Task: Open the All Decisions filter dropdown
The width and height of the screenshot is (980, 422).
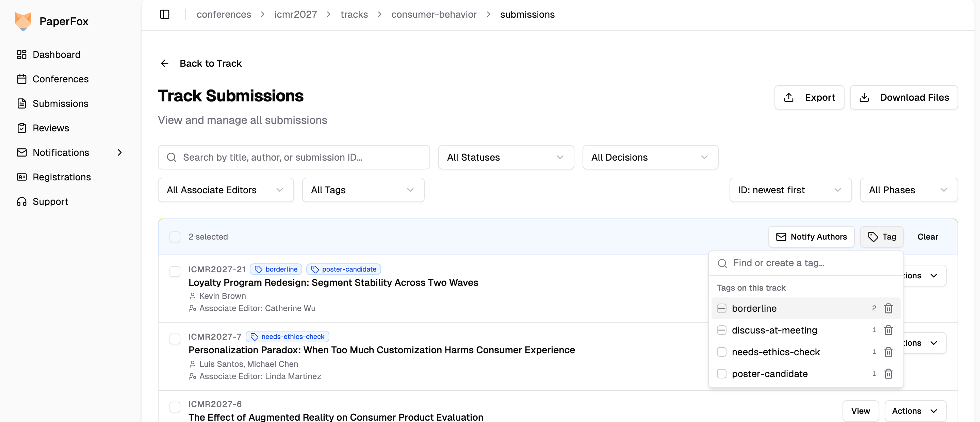Action: (x=650, y=157)
